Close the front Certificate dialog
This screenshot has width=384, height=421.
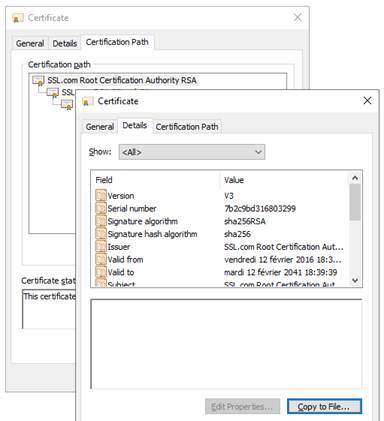point(367,101)
